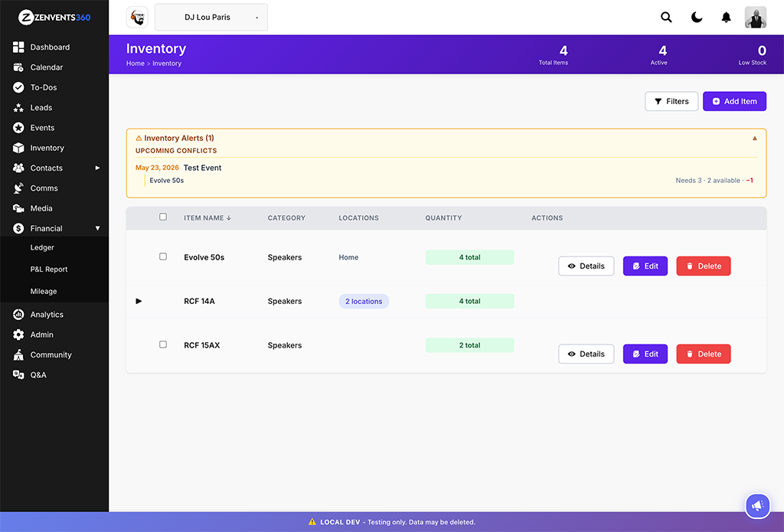Click the search magnifier icon

[x=666, y=17]
